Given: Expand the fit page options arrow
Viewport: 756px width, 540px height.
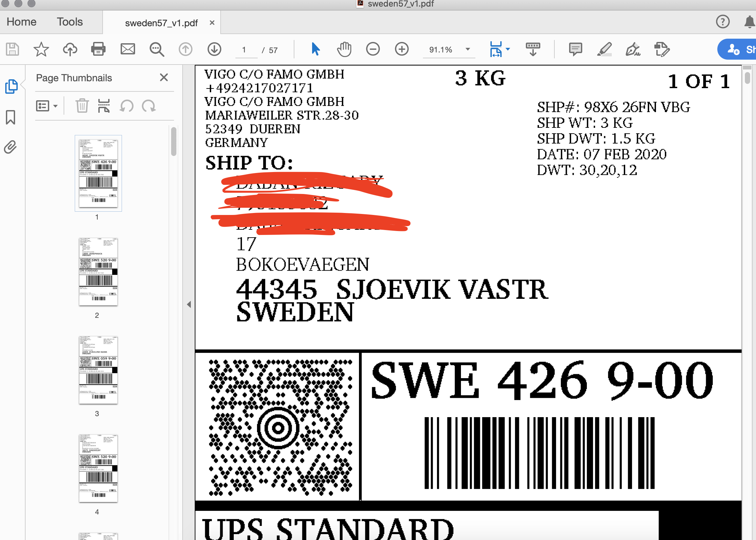Looking at the screenshot, I should point(507,49).
